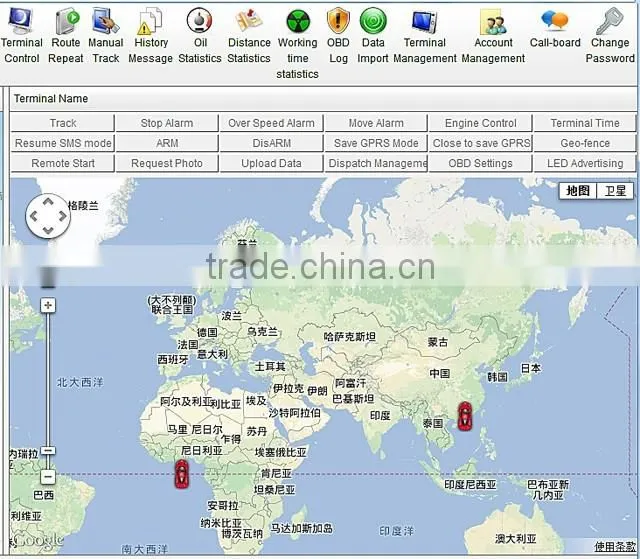
Task: Pan map up with the top arrow
Action: click(x=48, y=202)
